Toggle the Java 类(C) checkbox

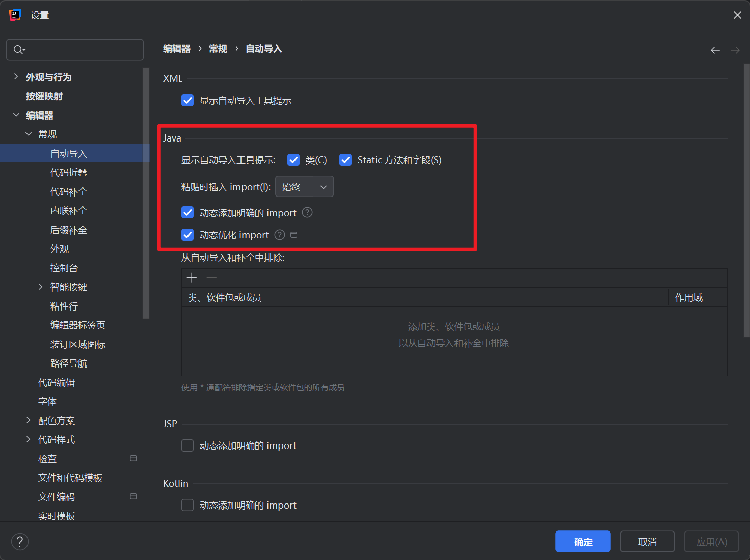point(293,160)
